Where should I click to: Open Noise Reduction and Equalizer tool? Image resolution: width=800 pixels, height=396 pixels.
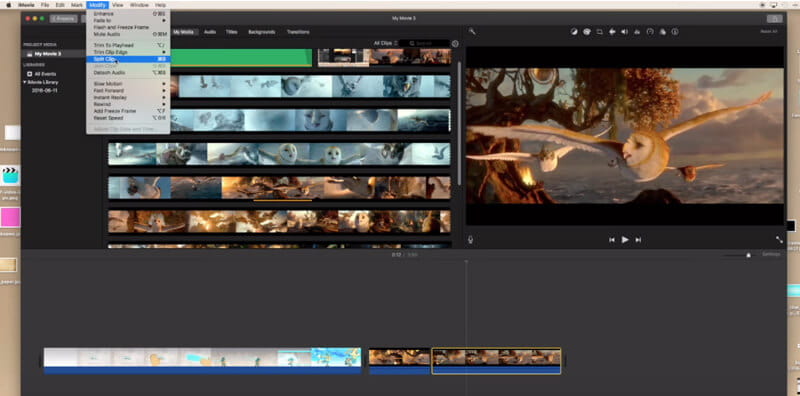(637, 32)
